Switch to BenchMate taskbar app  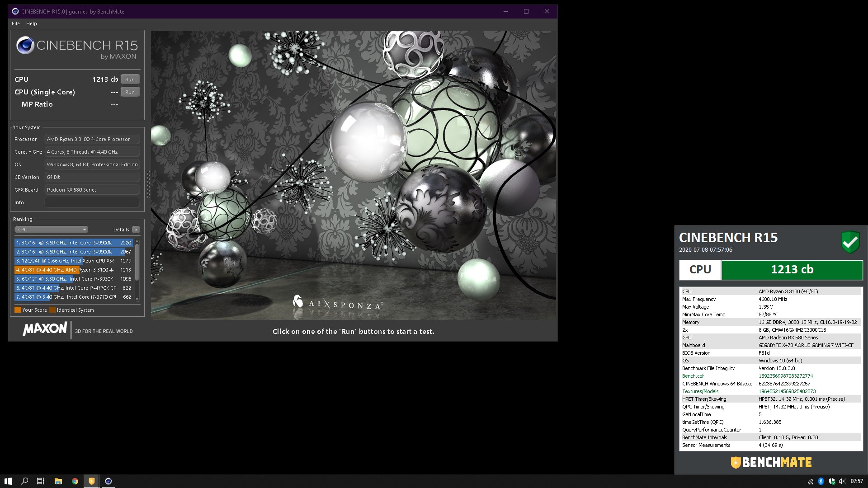(91, 481)
